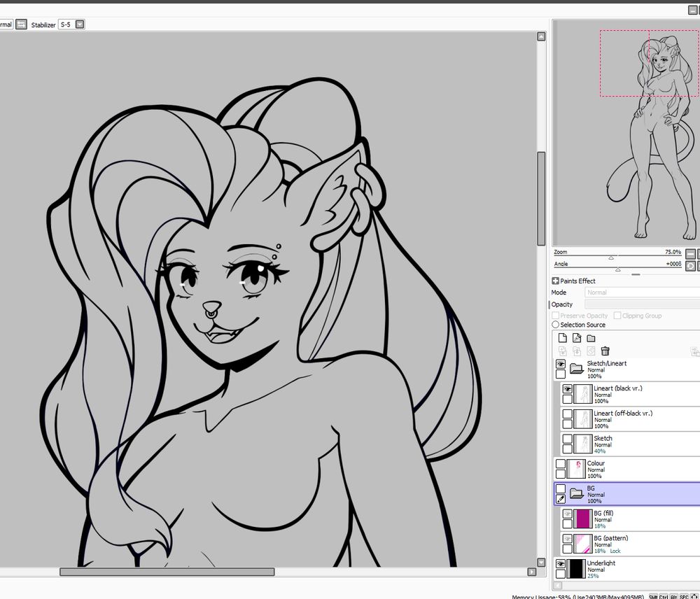Toggle link box under BG (fill) eye
The height and width of the screenshot is (599, 700).
coord(568,524)
